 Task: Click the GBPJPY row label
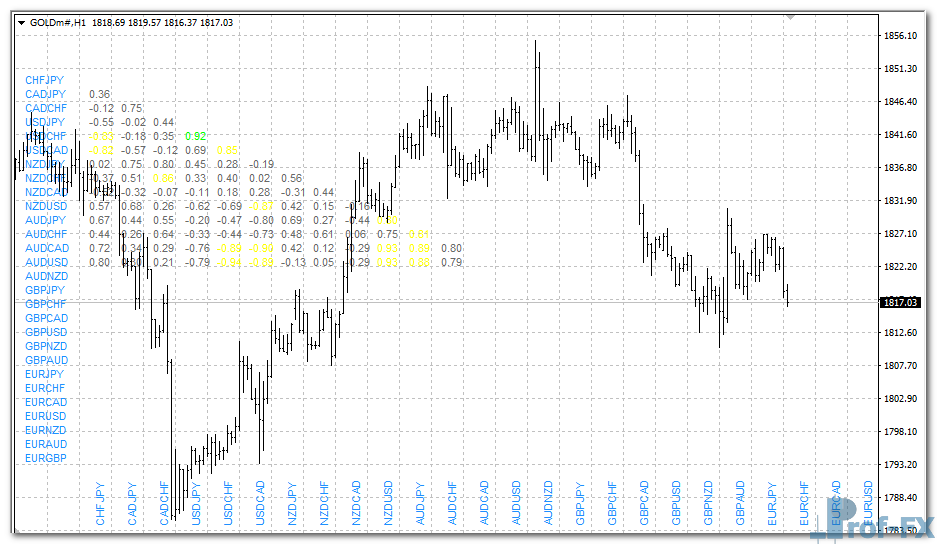(45, 290)
